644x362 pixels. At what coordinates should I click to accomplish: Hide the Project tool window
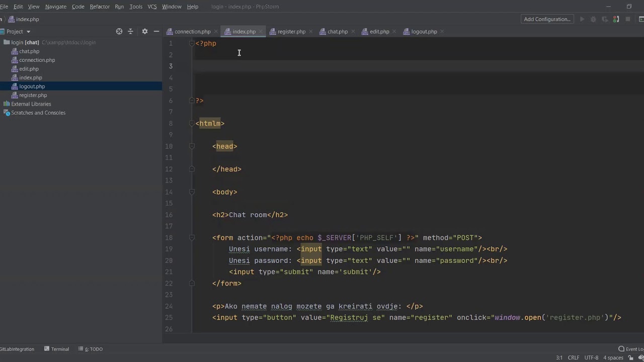[x=156, y=31]
